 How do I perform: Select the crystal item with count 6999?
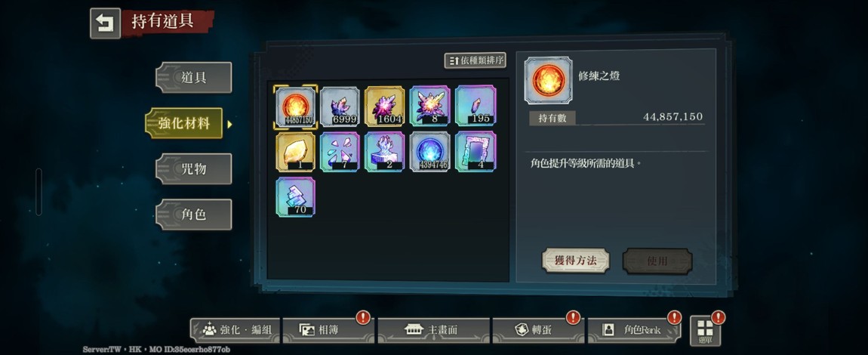pos(340,106)
